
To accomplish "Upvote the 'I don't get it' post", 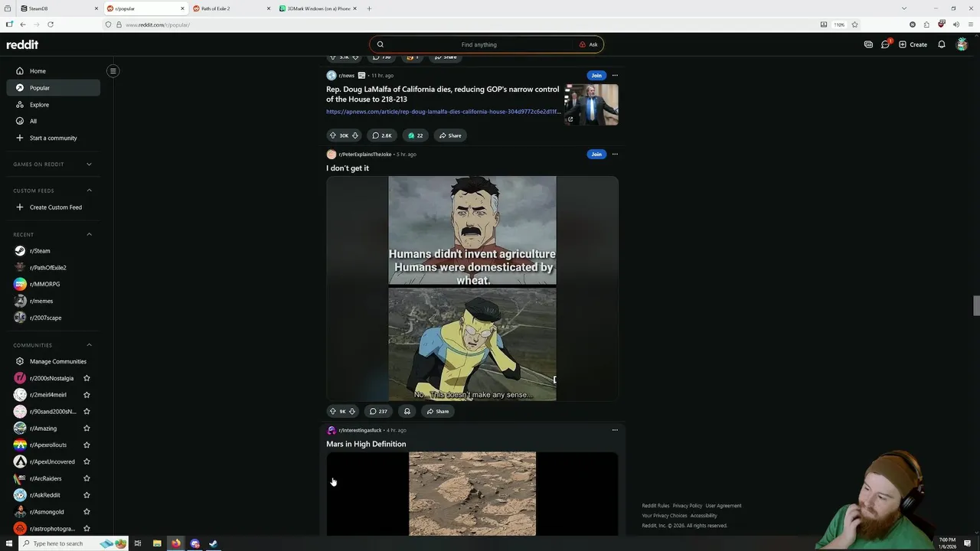I will click(332, 411).
